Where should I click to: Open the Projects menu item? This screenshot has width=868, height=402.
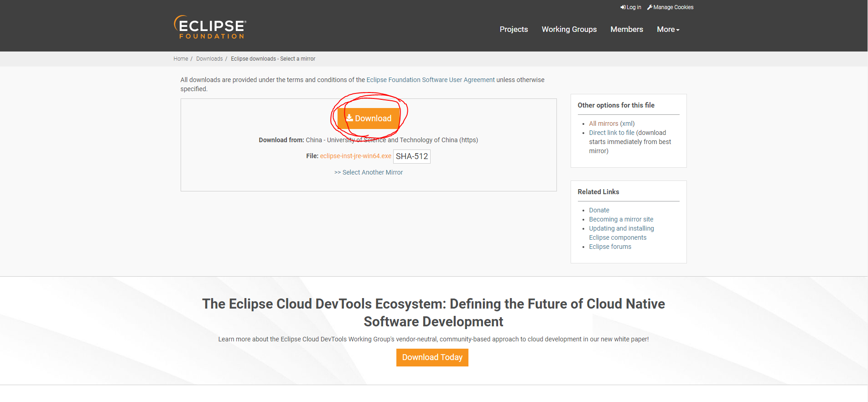coord(514,29)
